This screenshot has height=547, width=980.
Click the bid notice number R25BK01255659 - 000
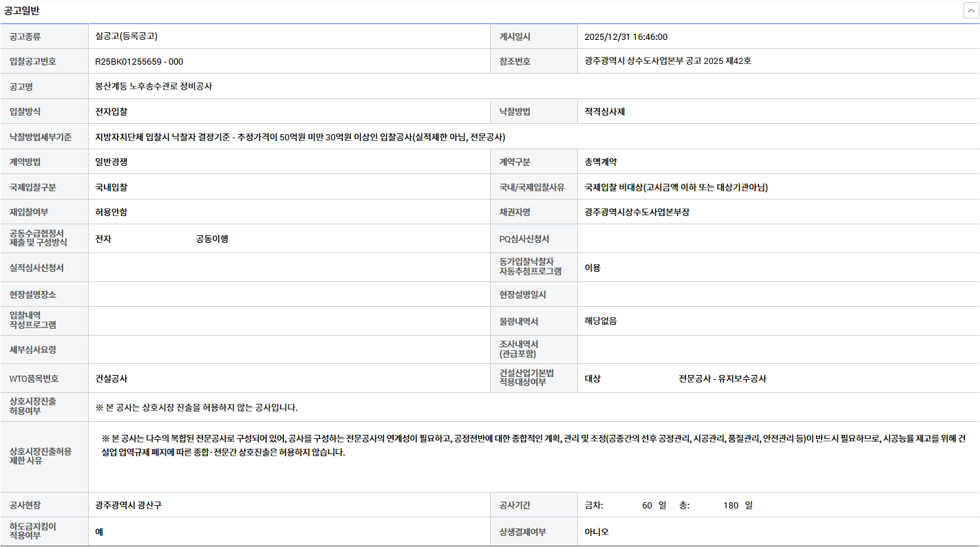(x=139, y=61)
